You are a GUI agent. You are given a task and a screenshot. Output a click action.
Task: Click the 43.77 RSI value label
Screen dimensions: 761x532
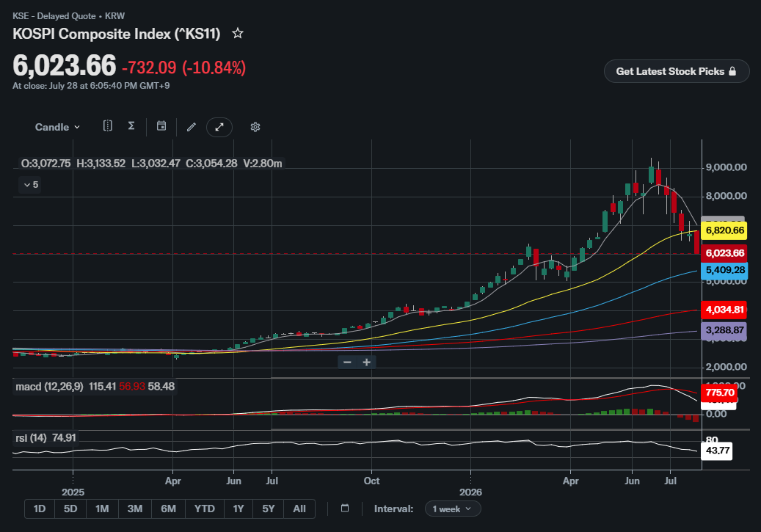717,451
